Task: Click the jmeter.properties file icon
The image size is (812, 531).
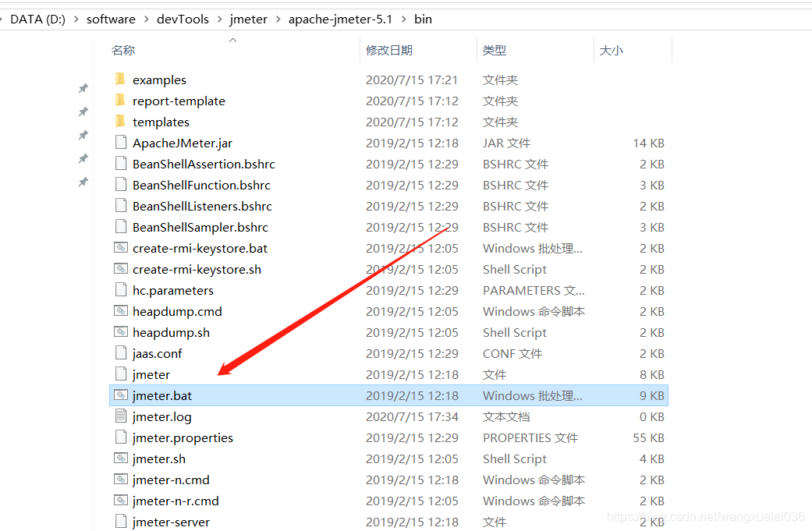Action: [x=121, y=437]
